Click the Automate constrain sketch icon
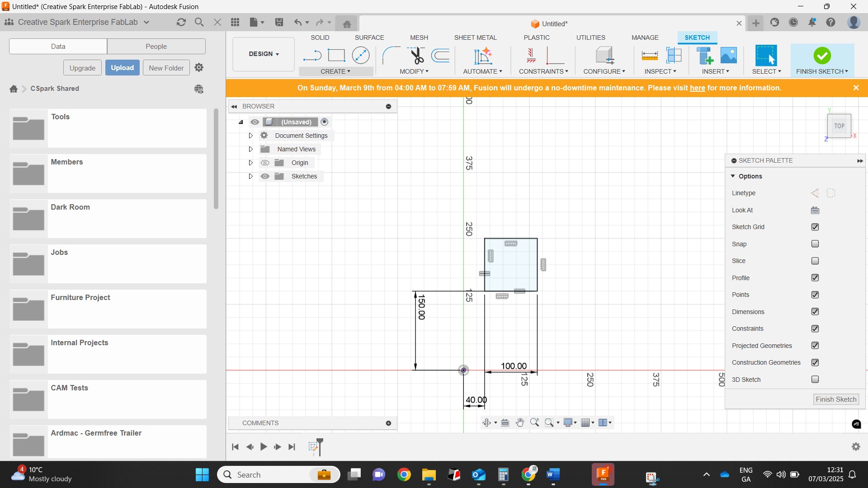The image size is (868, 488). tap(483, 56)
